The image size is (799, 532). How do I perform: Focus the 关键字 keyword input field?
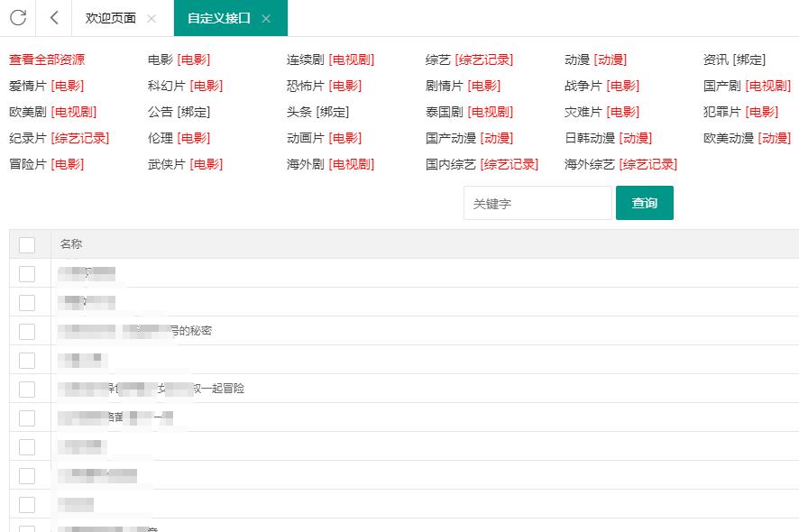(x=537, y=204)
